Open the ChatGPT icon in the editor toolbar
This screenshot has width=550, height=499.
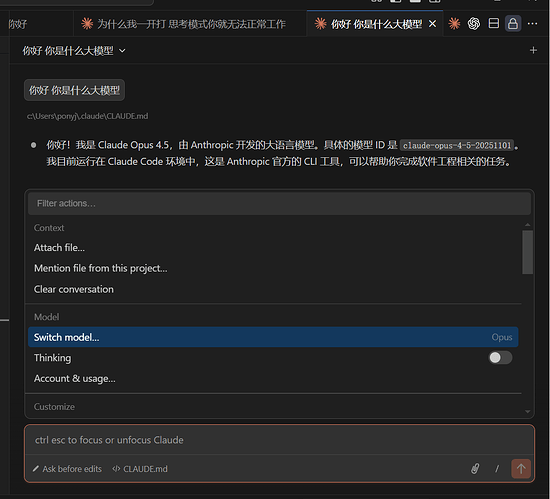tap(474, 23)
